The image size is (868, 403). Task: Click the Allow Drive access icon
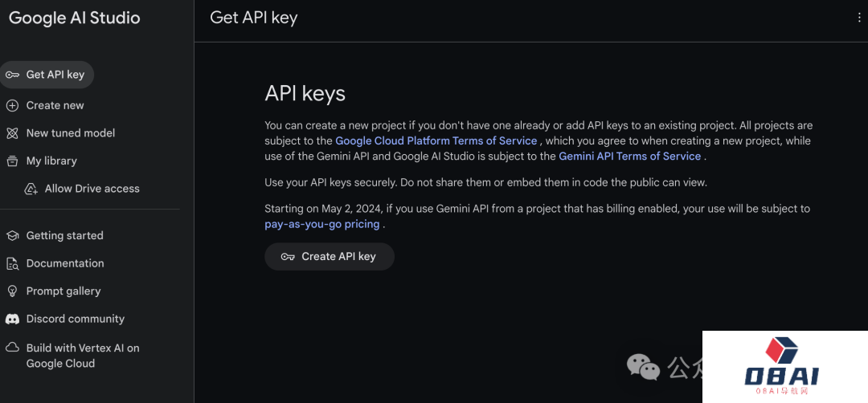(31, 189)
